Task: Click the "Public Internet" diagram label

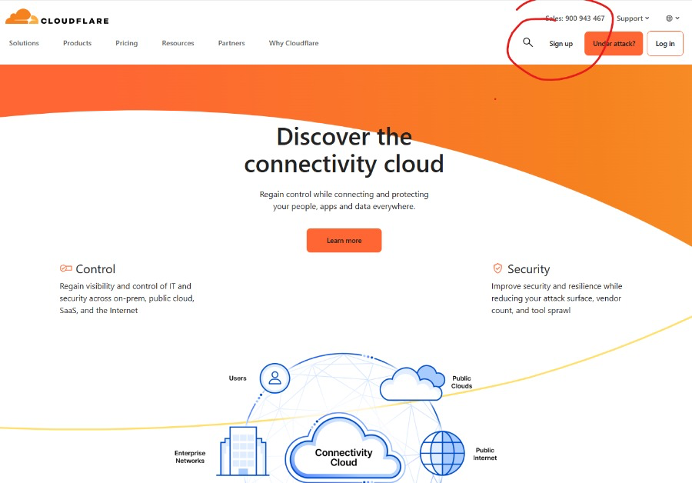Action: pyautogui.click(x=485, y=454)
